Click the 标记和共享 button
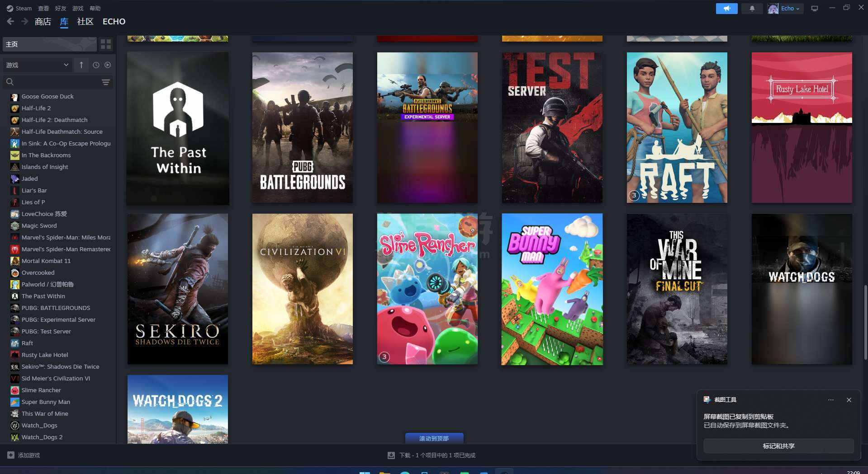Image resolution: width=868 pixels, height=474 pixels. click(778, 446)
